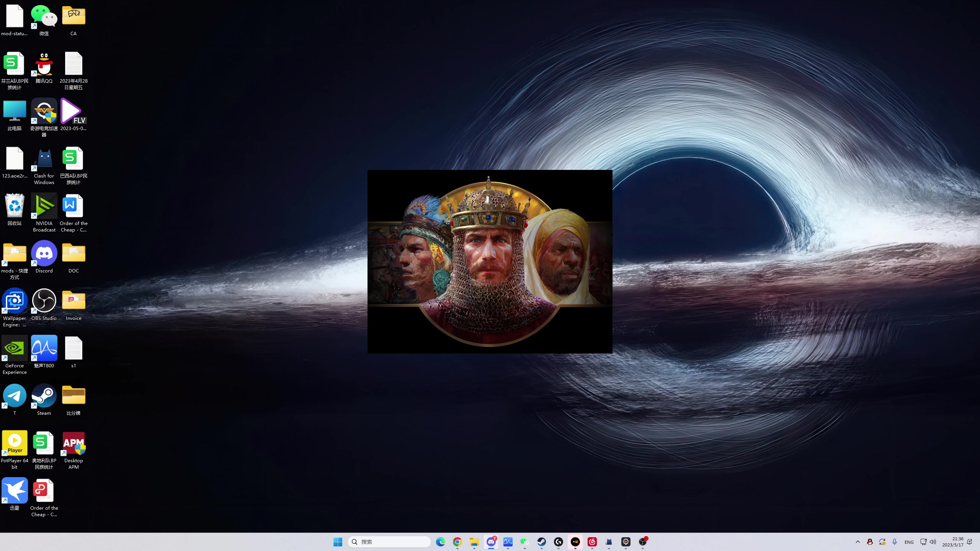The height and width of the screenshot is (551, 980).
Task: Open Wallpaper Engine desktop shortcut
Action: click(x=15, y=301)
